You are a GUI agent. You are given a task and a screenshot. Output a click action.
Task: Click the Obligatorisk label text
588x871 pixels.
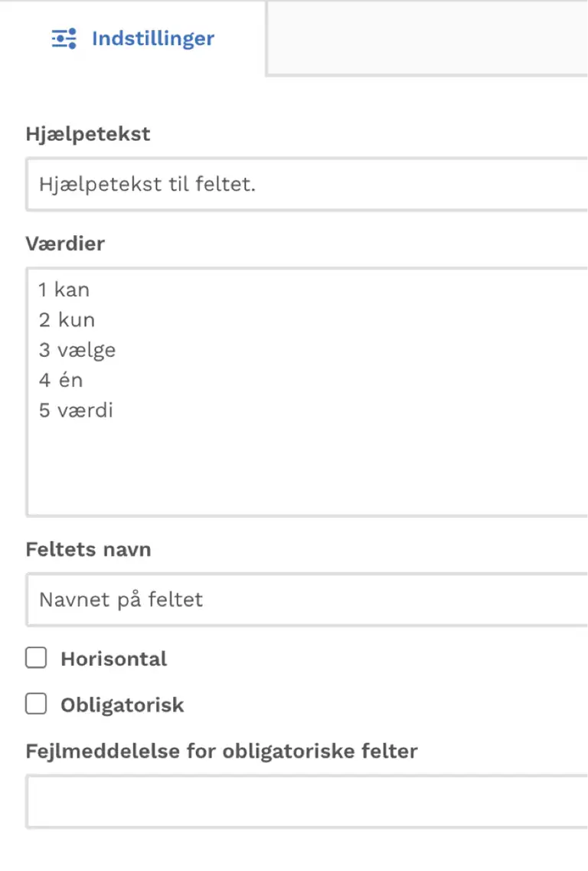122,705
